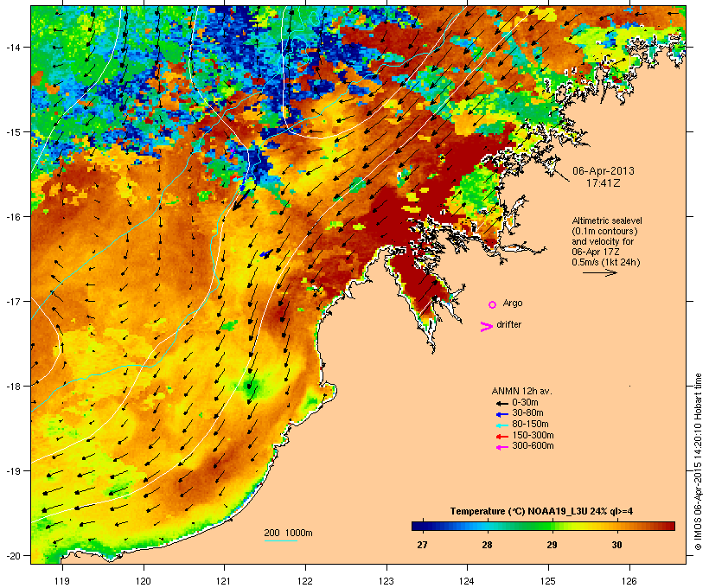Image resolution: width=709 pixels, height=588 pixels.
Task: Click the longitude axis label 123
Action: coord(386,581)
